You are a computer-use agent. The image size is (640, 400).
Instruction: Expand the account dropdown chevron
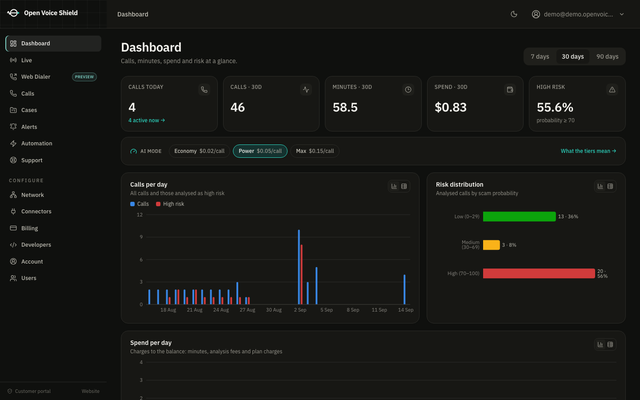[x=622, y=14]
